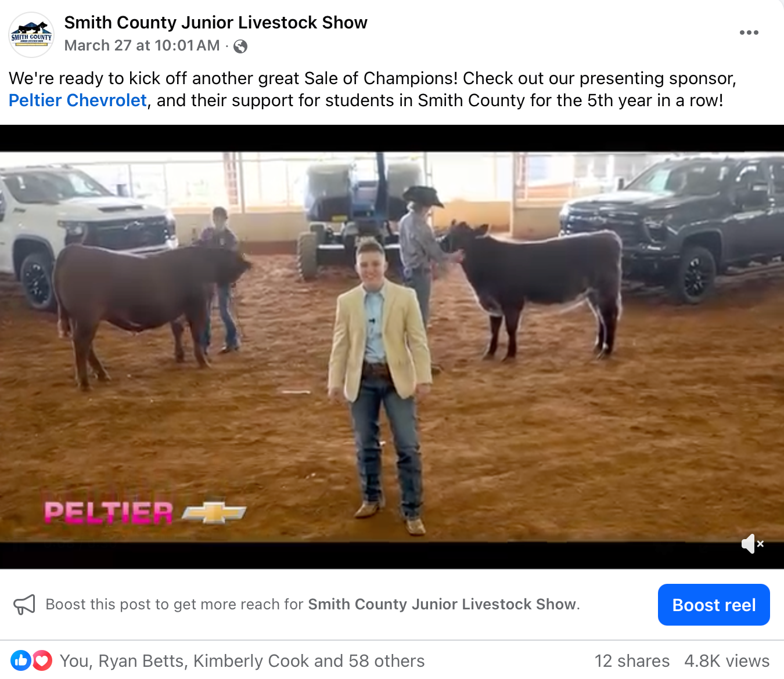Click the Smith County page profile picture
This screenshot has height=679, width=784.
(31, 35)
